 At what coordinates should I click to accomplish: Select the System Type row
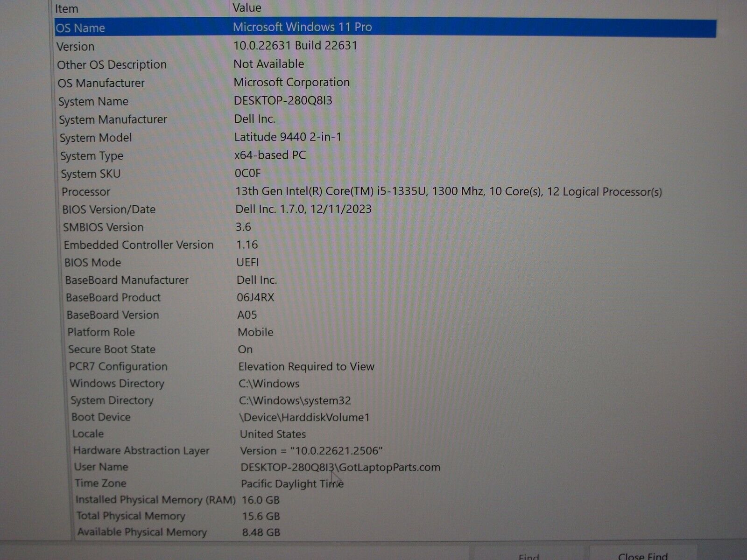pos(92,156)
